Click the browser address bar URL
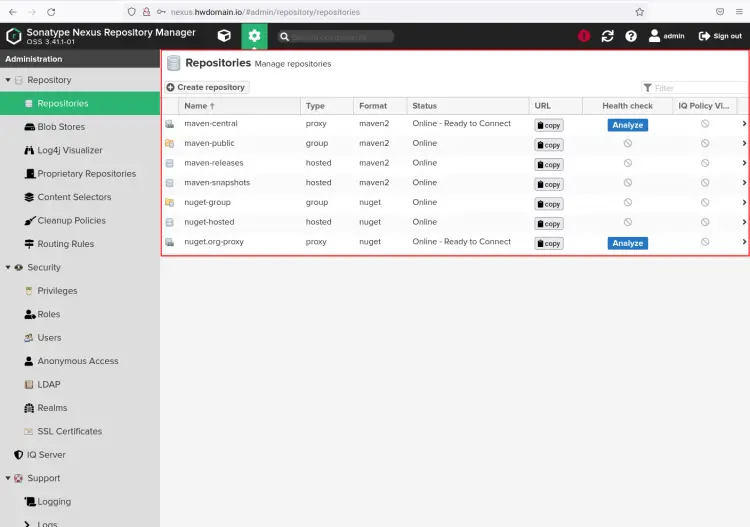The width and height of the screenshot is (750, 527). 265,12
